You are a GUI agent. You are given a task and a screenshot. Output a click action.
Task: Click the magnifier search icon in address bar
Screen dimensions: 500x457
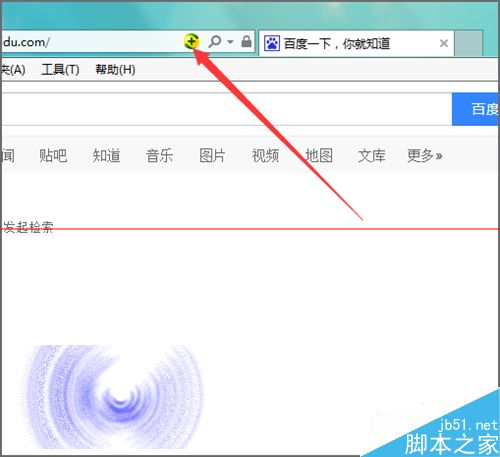click(215, 42)
